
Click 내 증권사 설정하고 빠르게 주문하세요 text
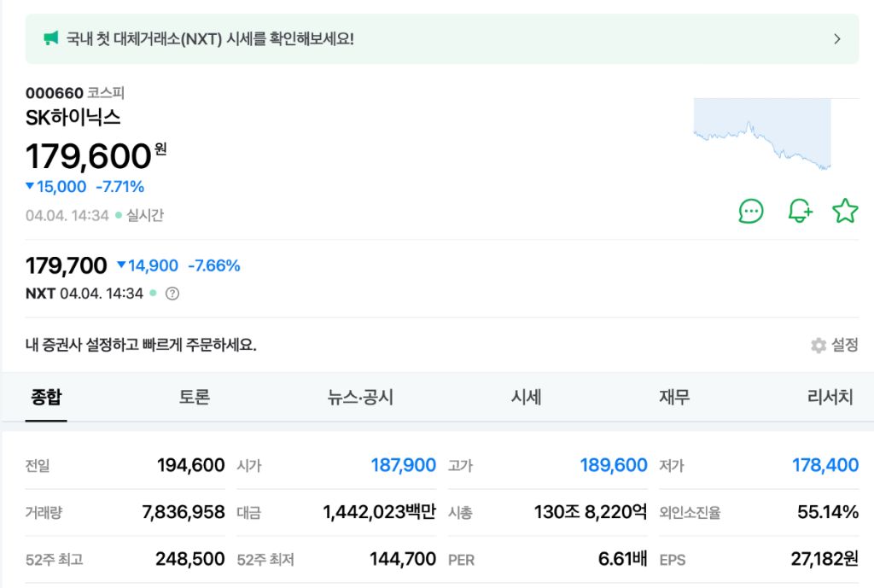[x=141, y=345]
